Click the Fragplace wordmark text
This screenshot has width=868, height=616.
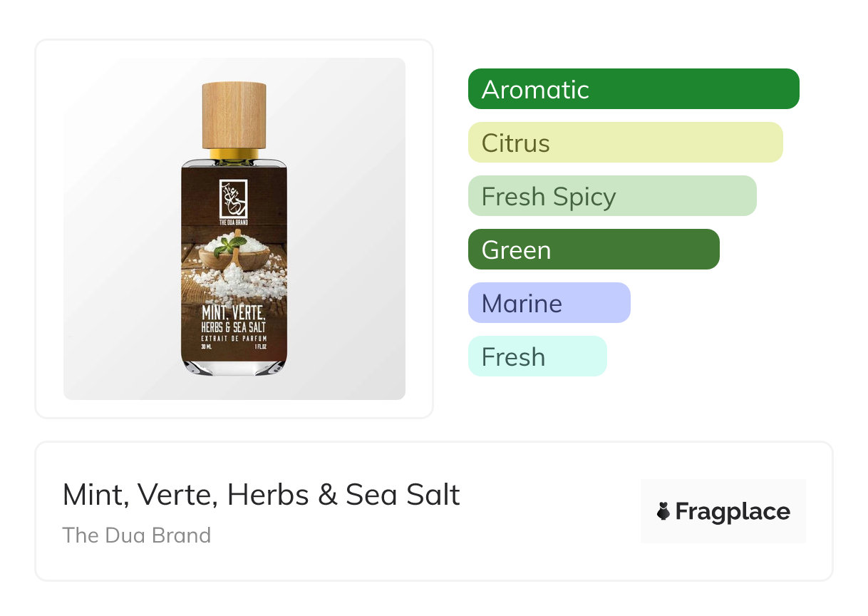[733, 511]
